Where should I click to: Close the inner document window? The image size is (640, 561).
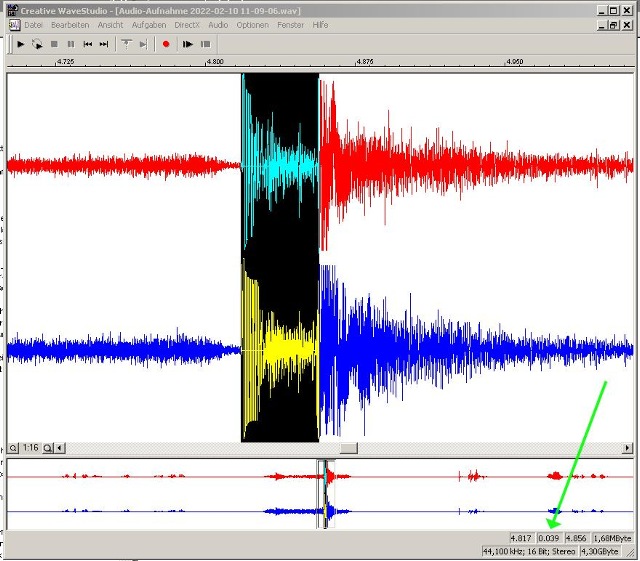click(x=627, y=25)
